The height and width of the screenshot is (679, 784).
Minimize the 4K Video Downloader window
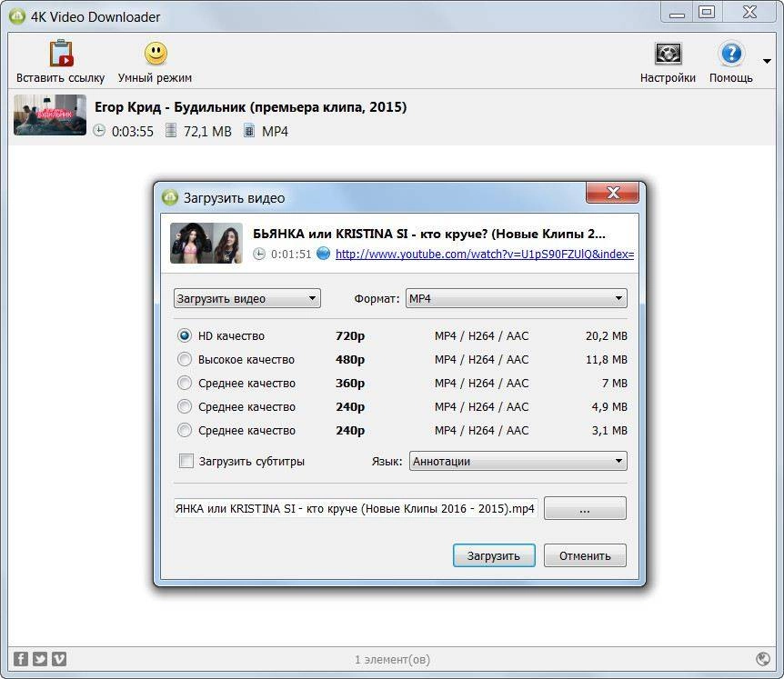(x=677, y=13)
